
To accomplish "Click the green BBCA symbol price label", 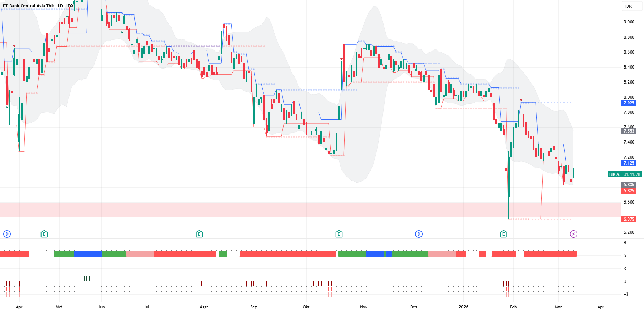I will 614,174.
